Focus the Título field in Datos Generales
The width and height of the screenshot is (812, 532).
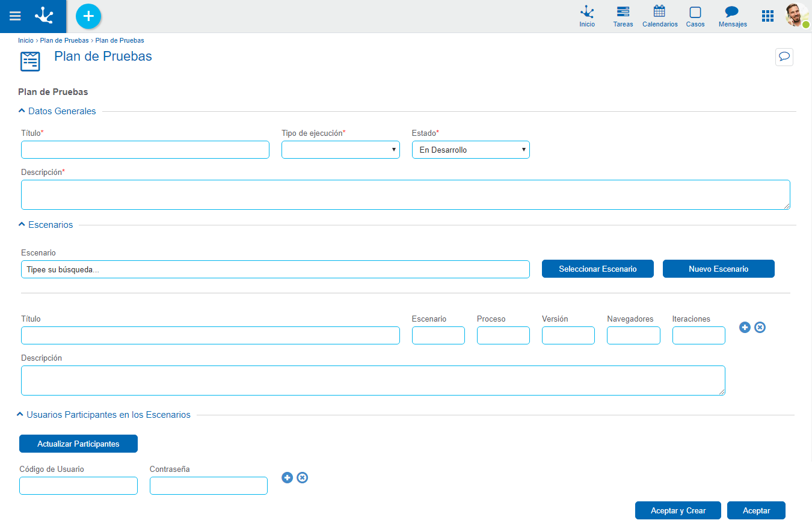click(x=145, y=150)
